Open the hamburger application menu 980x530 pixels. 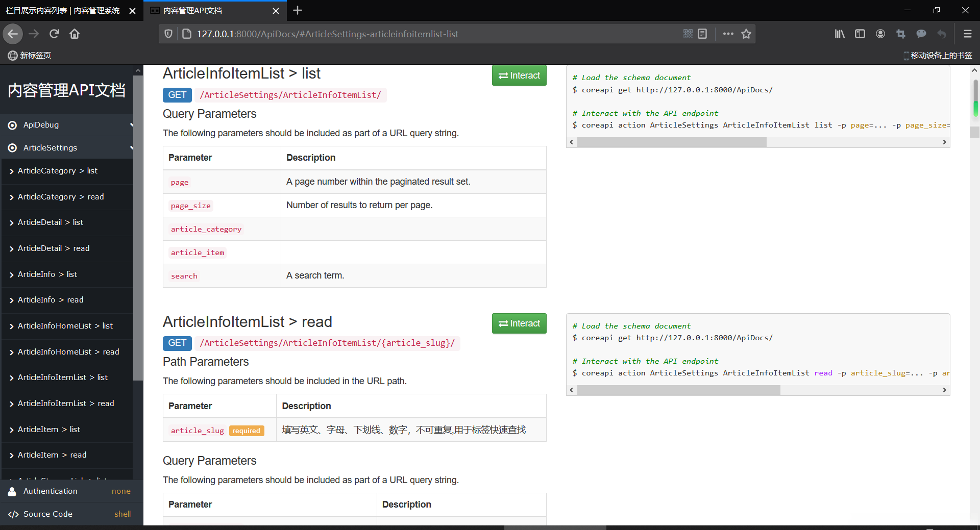click(x=967, y=34)
